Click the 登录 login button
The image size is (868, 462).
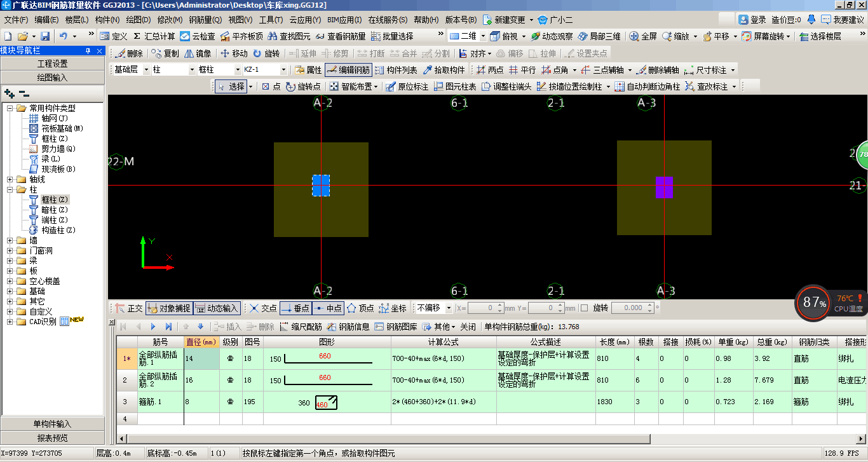pyautogui.click(x=752, y=20)
